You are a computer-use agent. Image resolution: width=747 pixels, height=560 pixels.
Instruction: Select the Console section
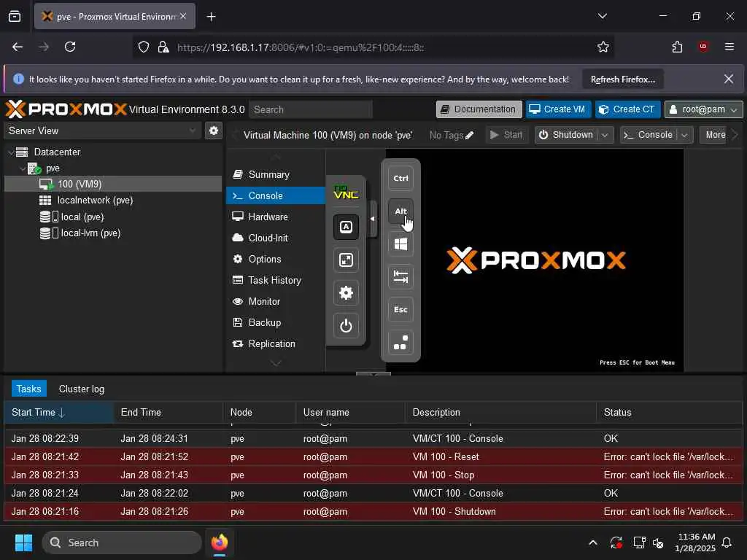tap(275, 195)
